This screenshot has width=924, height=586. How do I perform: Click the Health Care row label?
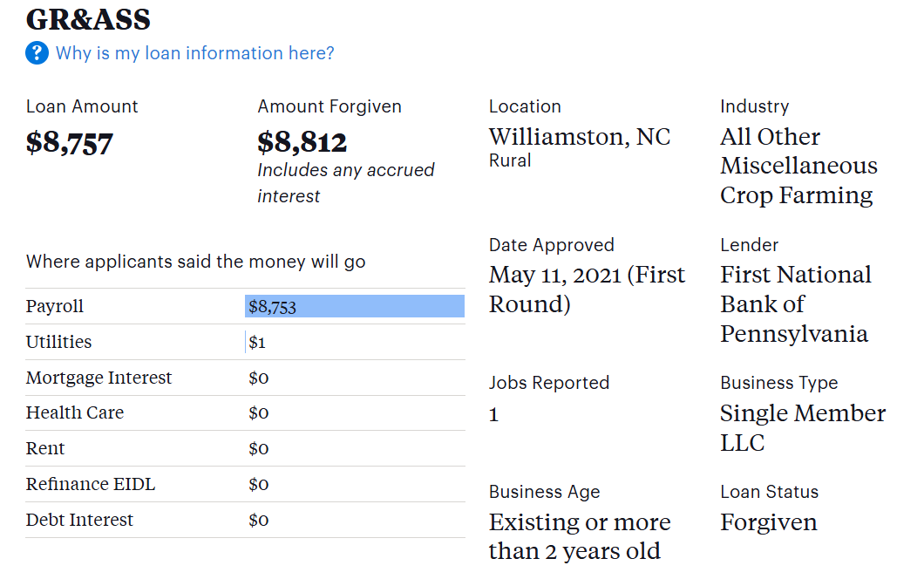point(75,412)
